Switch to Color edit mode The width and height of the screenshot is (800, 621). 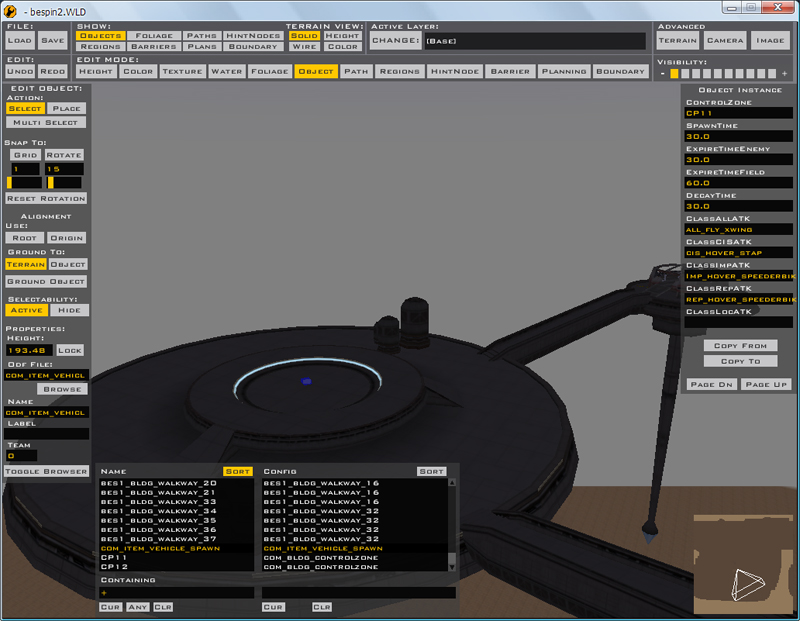click(x=138, y=71)
